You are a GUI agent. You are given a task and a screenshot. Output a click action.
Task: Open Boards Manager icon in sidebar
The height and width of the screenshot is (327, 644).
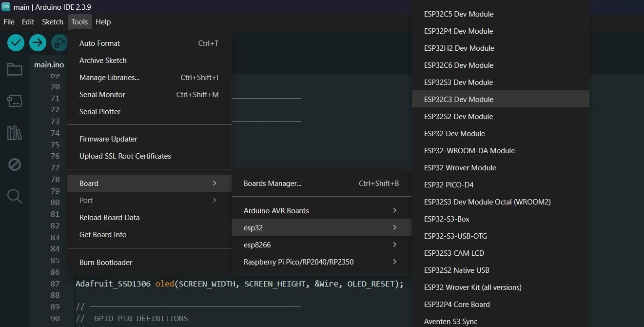[x=14, y=101]
